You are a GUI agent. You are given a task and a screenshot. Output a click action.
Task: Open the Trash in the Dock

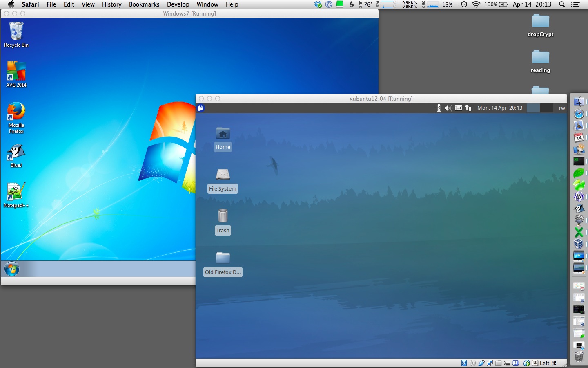pyautogui.click(x=579, y=357)
